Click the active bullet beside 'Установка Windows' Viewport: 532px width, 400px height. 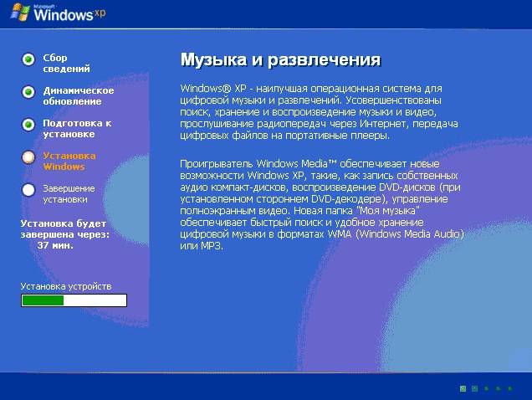coord(28,157)
